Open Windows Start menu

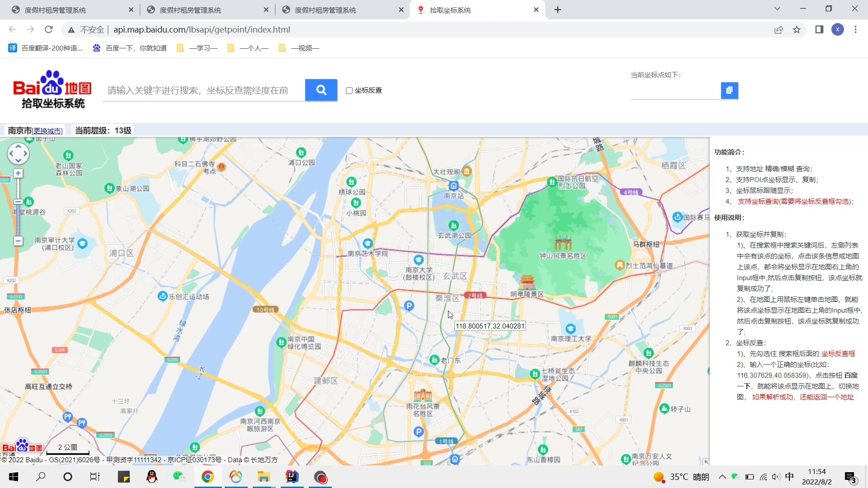coord(14,477)
